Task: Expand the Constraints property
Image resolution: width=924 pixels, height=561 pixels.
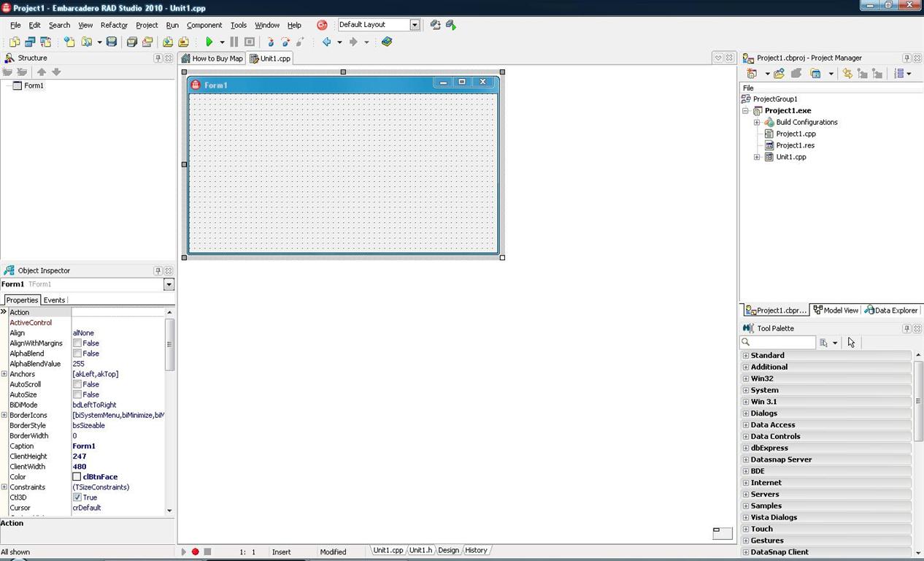Action: pos(4,487)
